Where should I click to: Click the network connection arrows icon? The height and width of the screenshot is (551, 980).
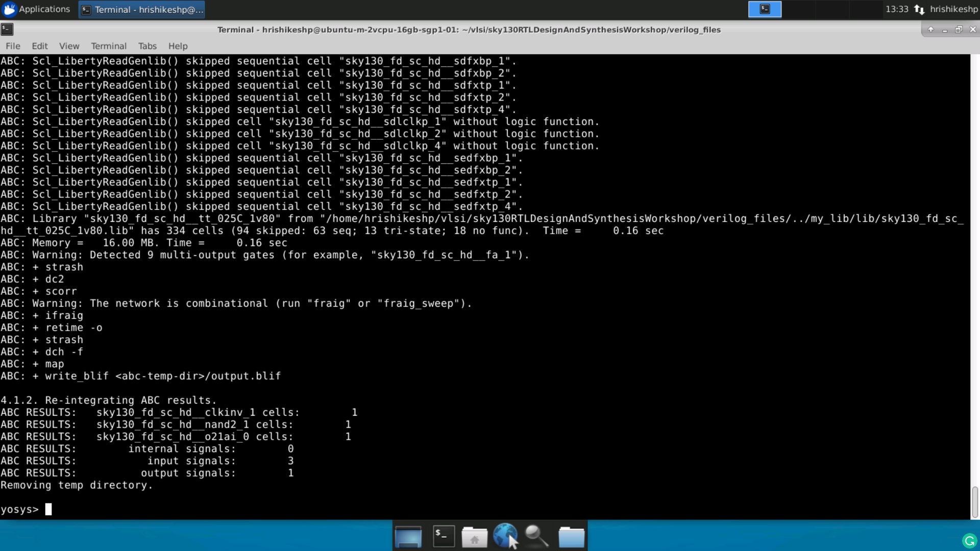919,9
